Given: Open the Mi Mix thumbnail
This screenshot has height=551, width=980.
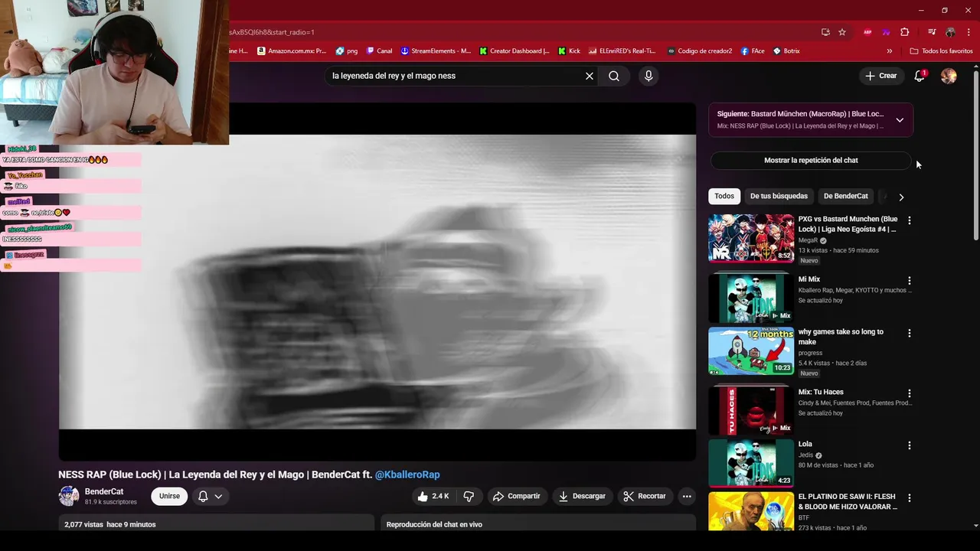Looking at the screenshot, I should point(751,298).
